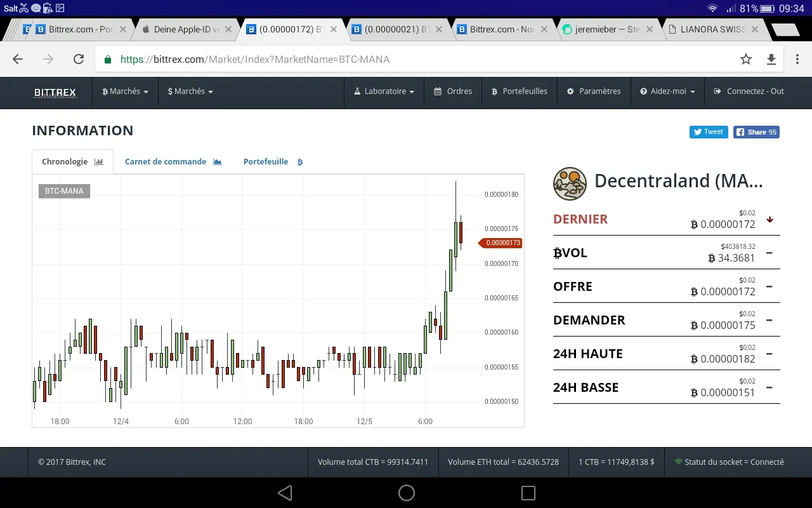
Task: Click the Decentraland (MA... heading
Action: 679,181
